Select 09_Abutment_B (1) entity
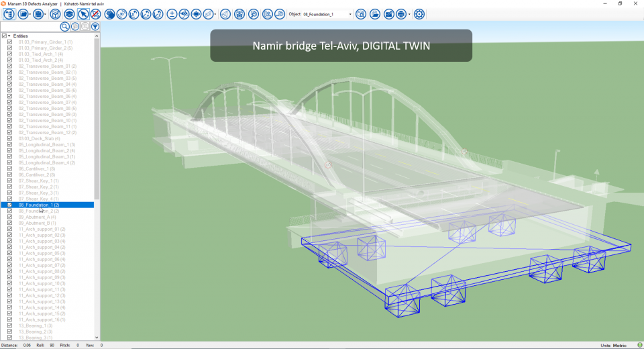The width and height of the screenshot is (644, 349). (x=37, y=223)
